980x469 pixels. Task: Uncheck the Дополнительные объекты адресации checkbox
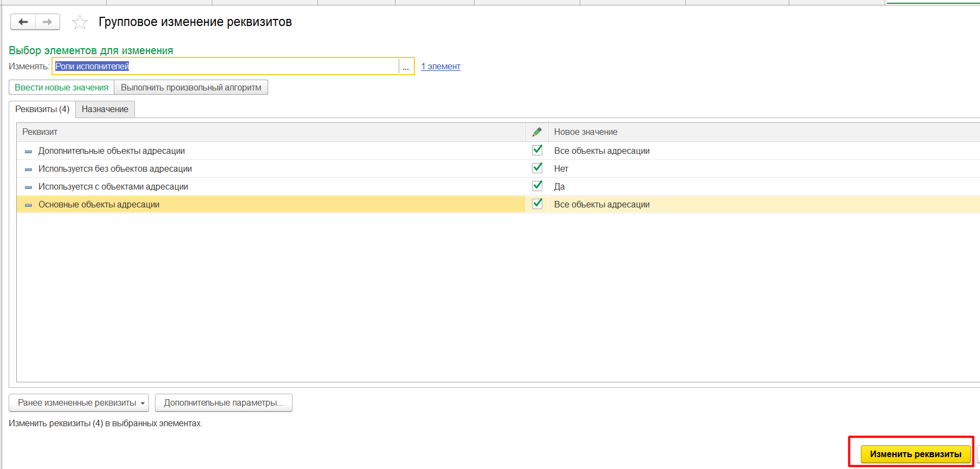coord(537,150)
